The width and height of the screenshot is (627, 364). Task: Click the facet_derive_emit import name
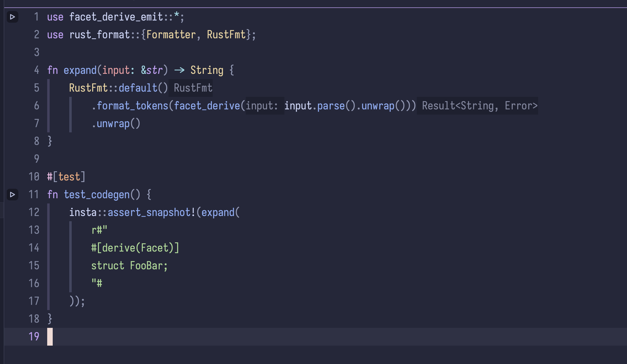click(x=116, y=17)
